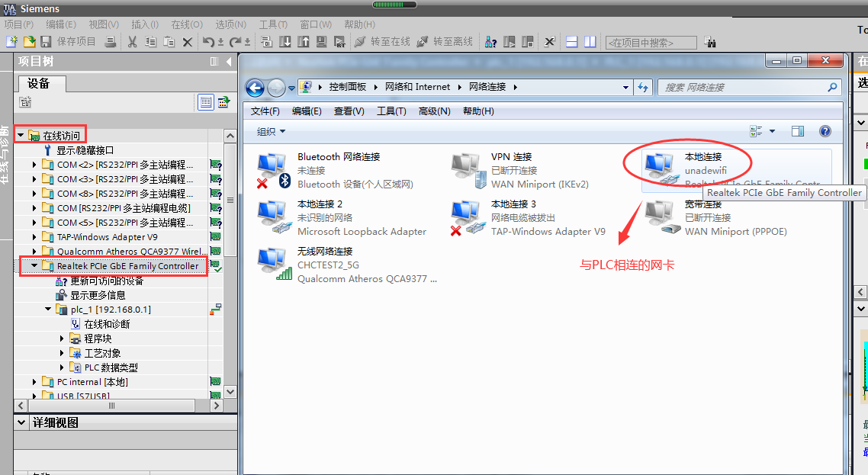Viewport: 868px width, 475px height.
Task: Delete using the X toolbar icon
Action: 188,41
